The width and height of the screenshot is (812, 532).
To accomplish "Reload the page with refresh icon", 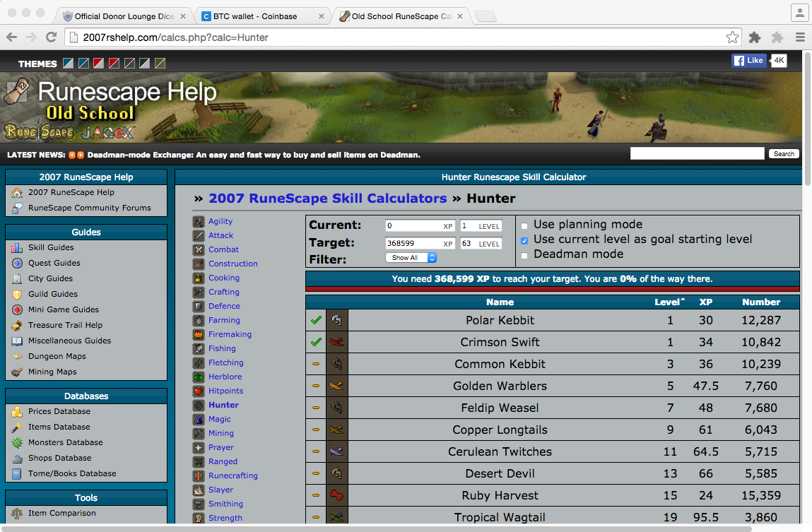I will [51, 37].
